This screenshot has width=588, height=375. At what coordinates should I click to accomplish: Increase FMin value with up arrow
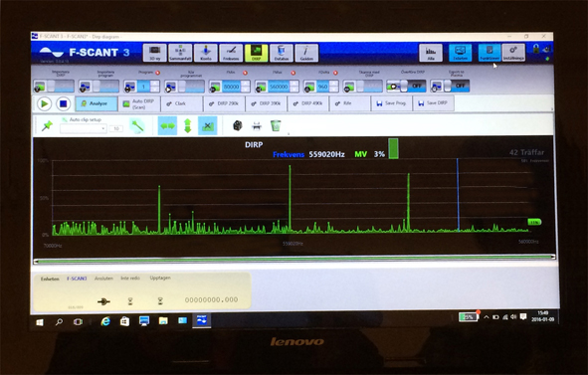(246, 84)
